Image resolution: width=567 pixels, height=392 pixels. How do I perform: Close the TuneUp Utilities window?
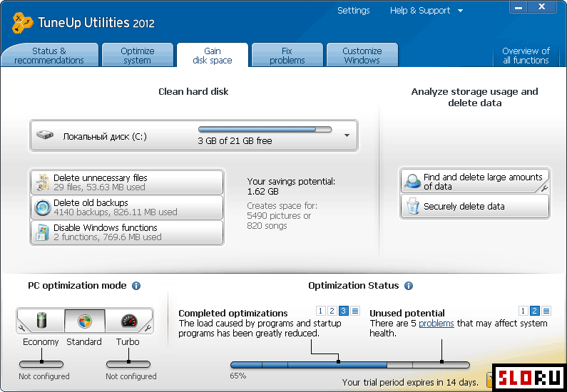pyautogui.click(x=542, y=7)
